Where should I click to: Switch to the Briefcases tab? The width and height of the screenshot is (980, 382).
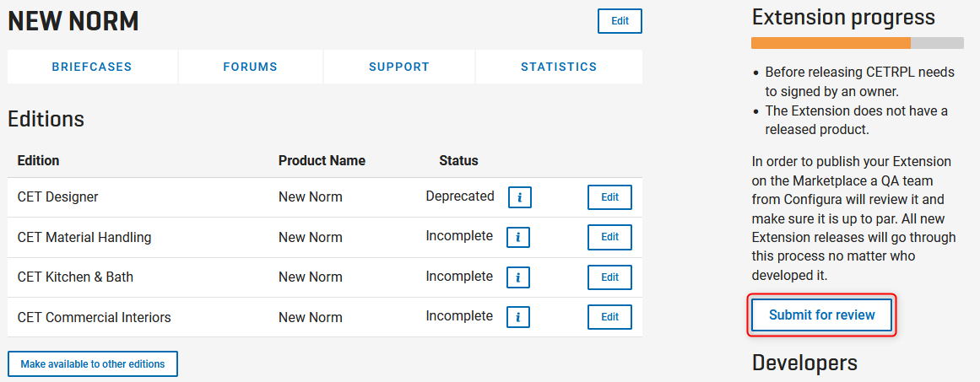coord(92,67)
